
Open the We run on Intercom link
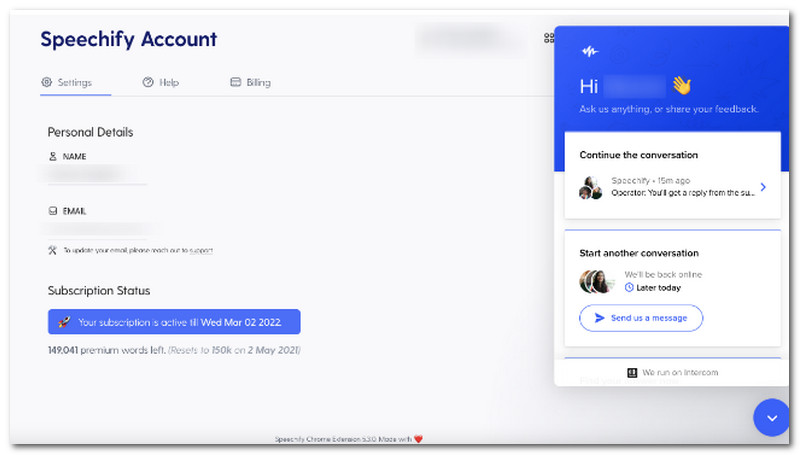672,372
